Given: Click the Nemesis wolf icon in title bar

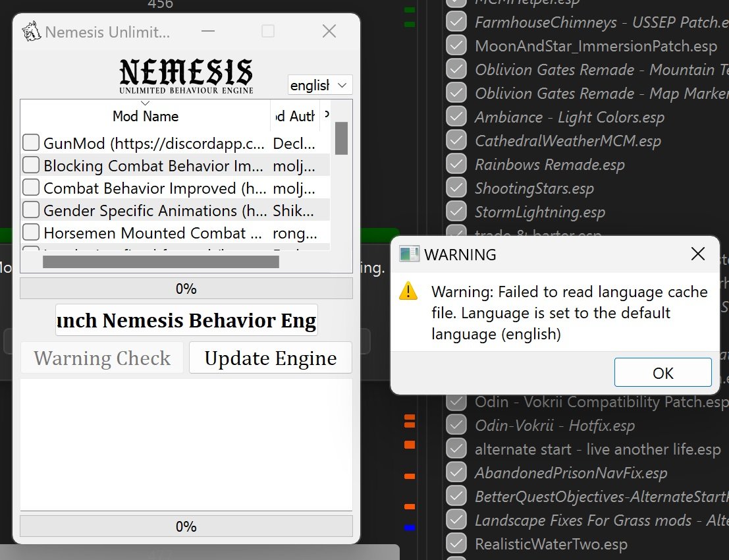Looking at the screenshot, I should pyautogui.click(x=30, y=31).
